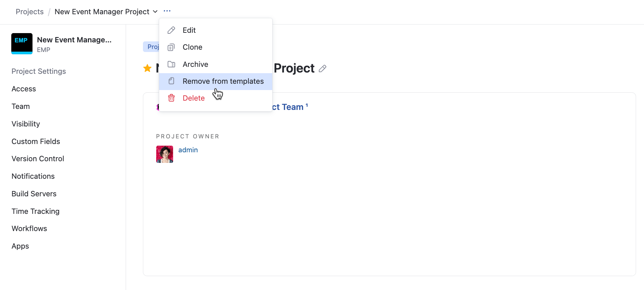The width and height of the screenshot is (644, 290).
Task: Choose Archive from the open menu
Action: tap(195, 64)
